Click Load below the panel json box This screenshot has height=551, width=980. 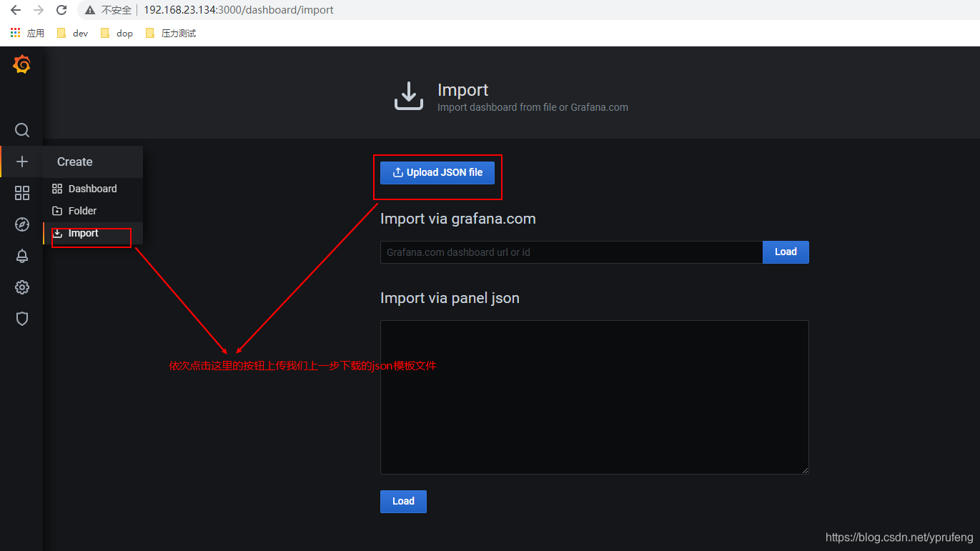click(403, 501)
